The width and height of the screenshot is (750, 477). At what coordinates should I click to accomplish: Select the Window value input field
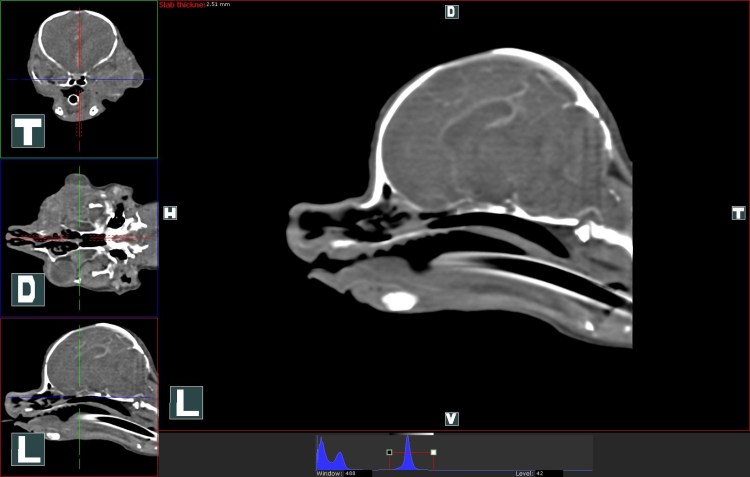[357, 473]
